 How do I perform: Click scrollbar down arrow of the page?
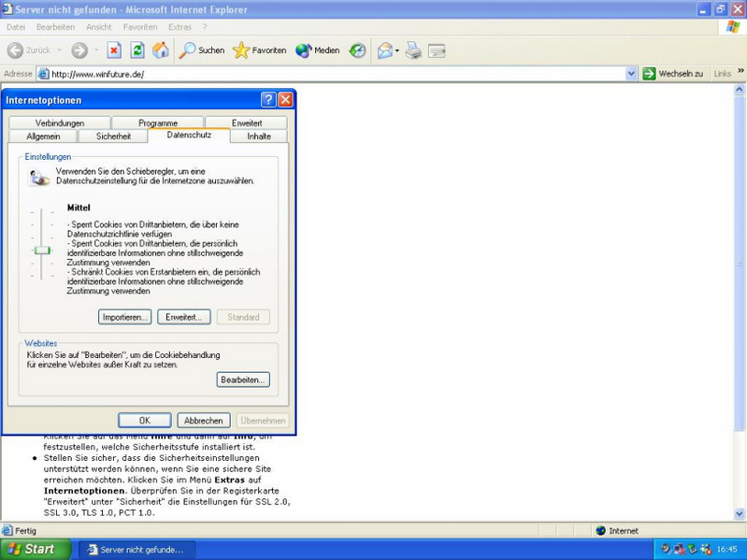pos(740,514)
